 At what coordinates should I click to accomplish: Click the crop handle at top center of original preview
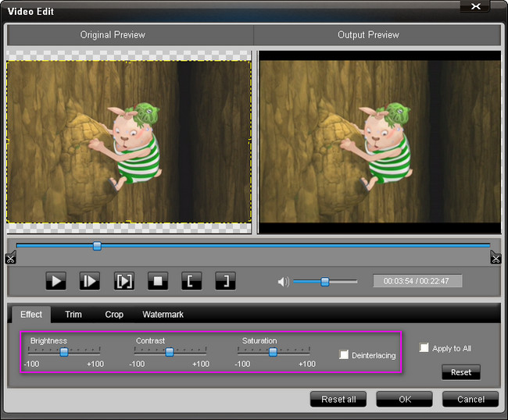coord(129,62)
